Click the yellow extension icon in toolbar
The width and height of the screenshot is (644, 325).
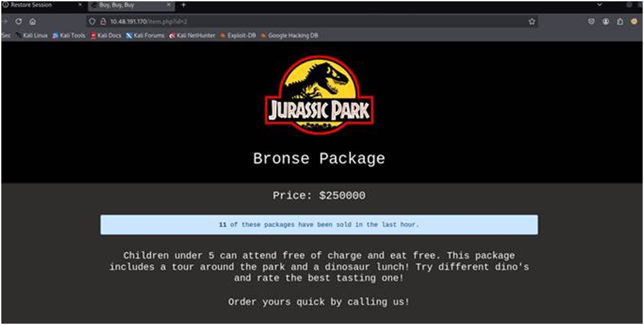[x=634, y=22]
